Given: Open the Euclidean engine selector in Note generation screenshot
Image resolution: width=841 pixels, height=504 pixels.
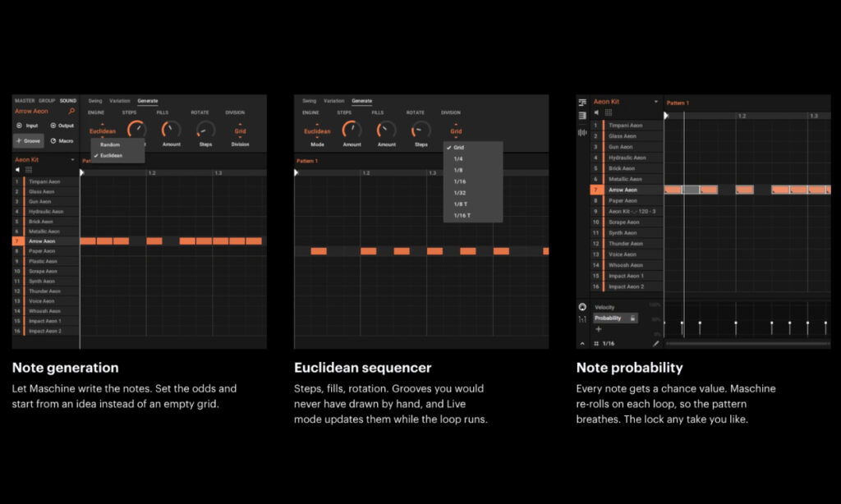Looking at the screenshot, I should tap(103, 131).
